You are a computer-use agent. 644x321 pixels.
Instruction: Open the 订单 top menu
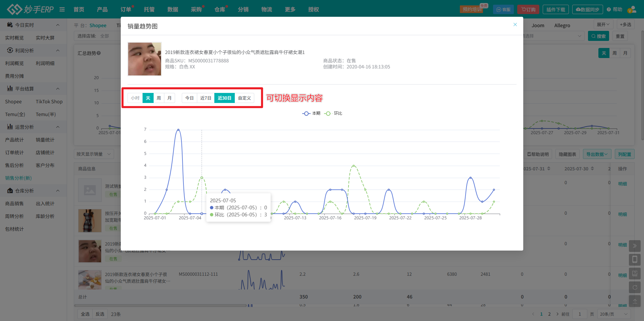tap(126, 9)
